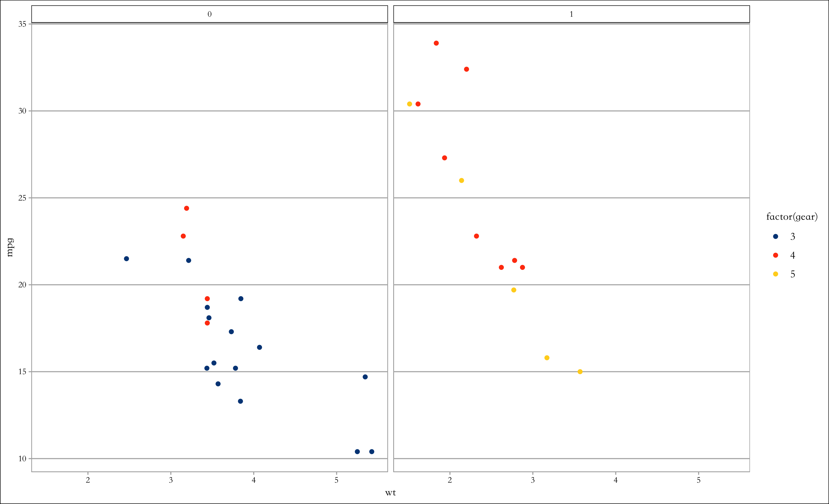Click the topmost red point in panel 0
829x504 pixels.
(187, 208)
